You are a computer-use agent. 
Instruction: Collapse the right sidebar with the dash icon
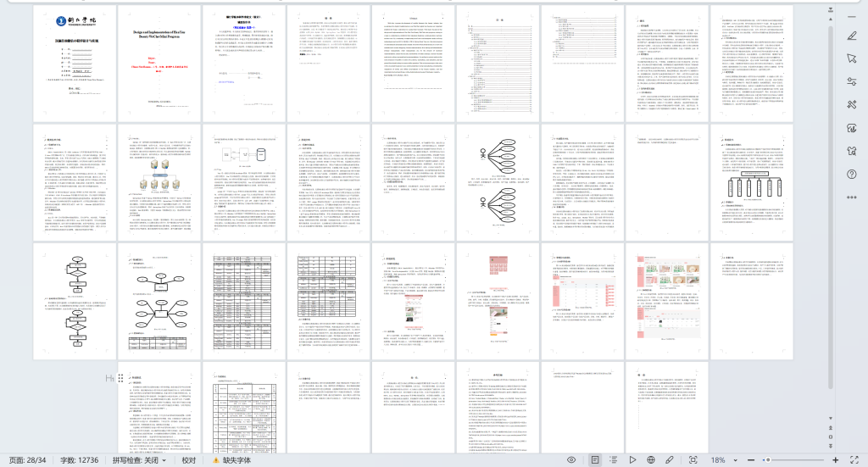[851, 17]
